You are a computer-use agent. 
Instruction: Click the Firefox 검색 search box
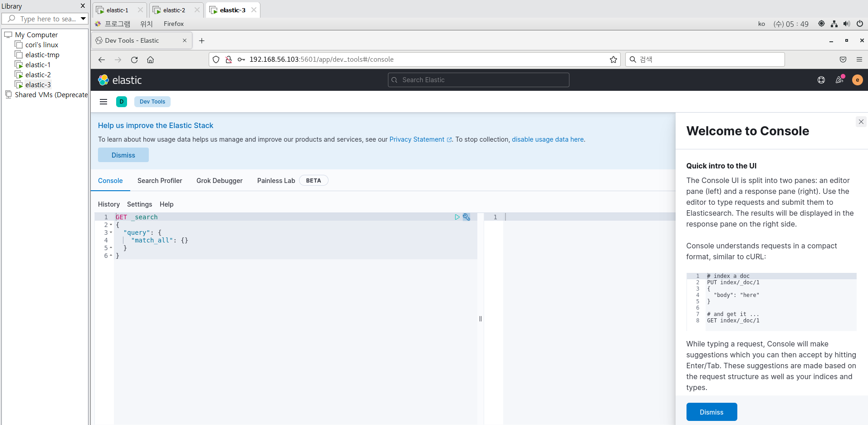(x=705, y=59)
